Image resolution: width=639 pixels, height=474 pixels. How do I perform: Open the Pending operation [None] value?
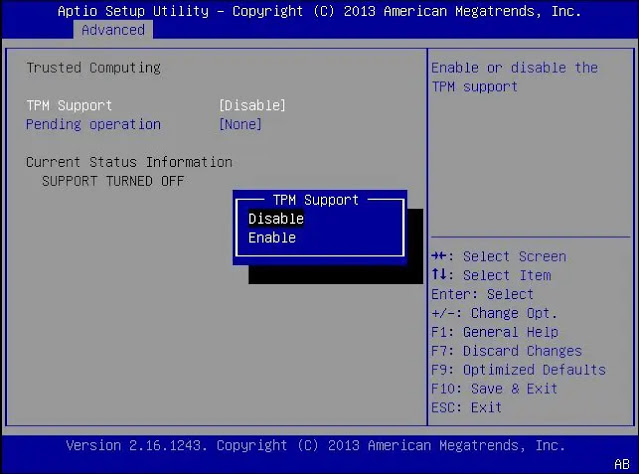240,124
